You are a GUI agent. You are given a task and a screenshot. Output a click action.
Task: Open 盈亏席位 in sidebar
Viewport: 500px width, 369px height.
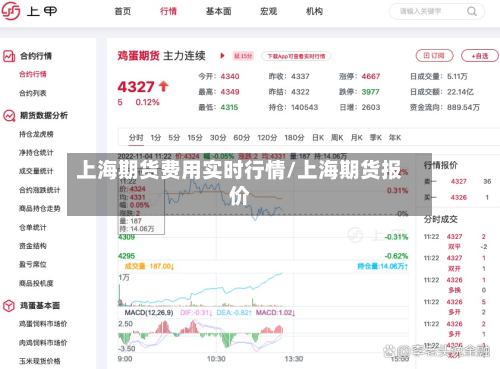pos(33,264)
